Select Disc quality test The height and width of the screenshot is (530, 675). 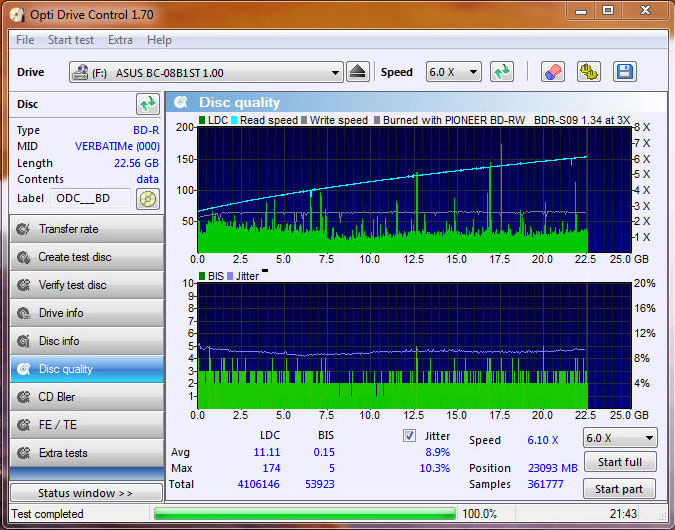pos(87,369)
